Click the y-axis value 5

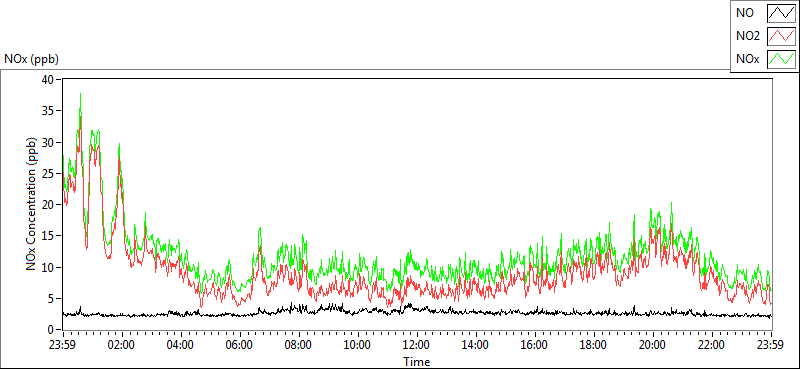[52, 299]
